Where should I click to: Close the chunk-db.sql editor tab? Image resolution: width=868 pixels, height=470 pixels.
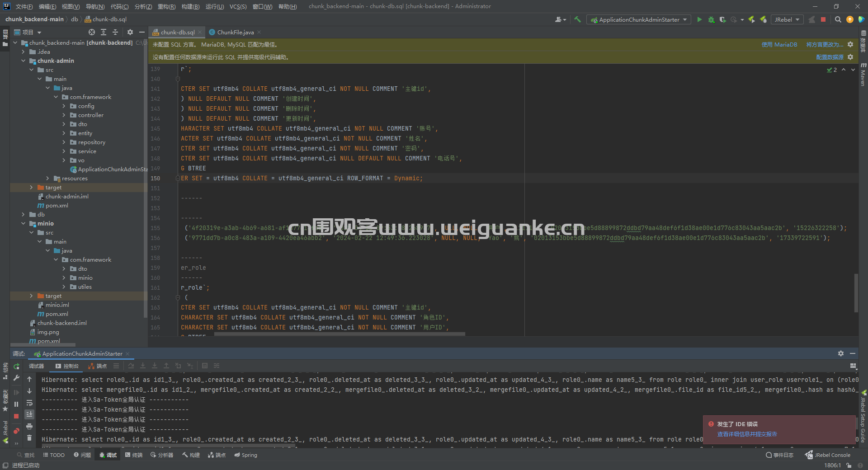click(199, 32)
